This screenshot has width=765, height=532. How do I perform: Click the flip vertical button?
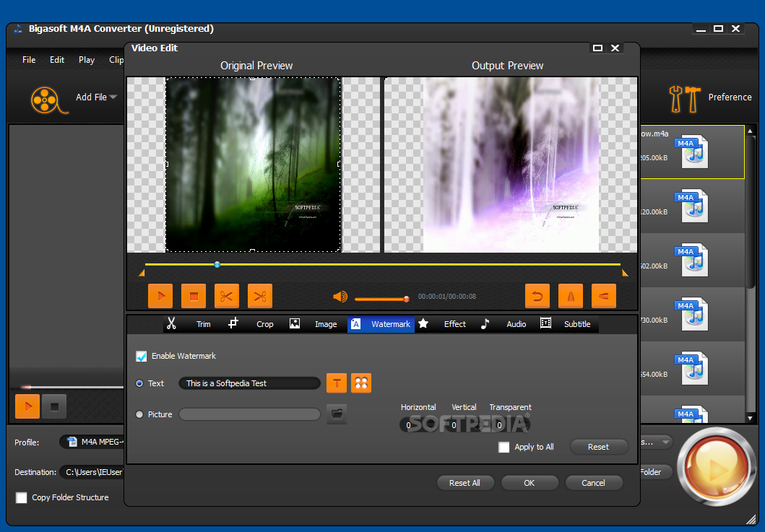603,296
